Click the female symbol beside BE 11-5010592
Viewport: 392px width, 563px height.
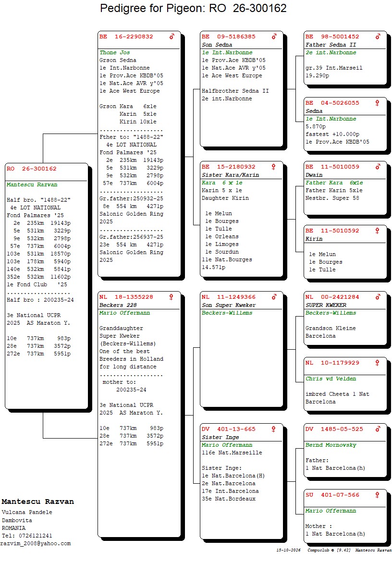click(377, 231)
